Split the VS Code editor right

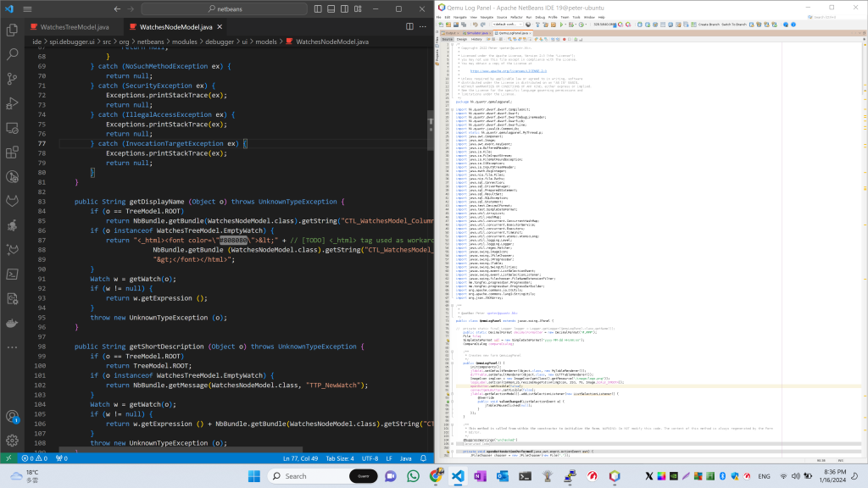tap(409, 26)
